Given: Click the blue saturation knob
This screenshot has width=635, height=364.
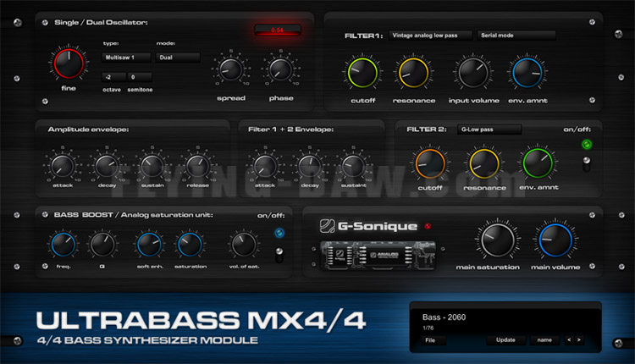Looking at the screenshot, I should (x=190, y=245).
